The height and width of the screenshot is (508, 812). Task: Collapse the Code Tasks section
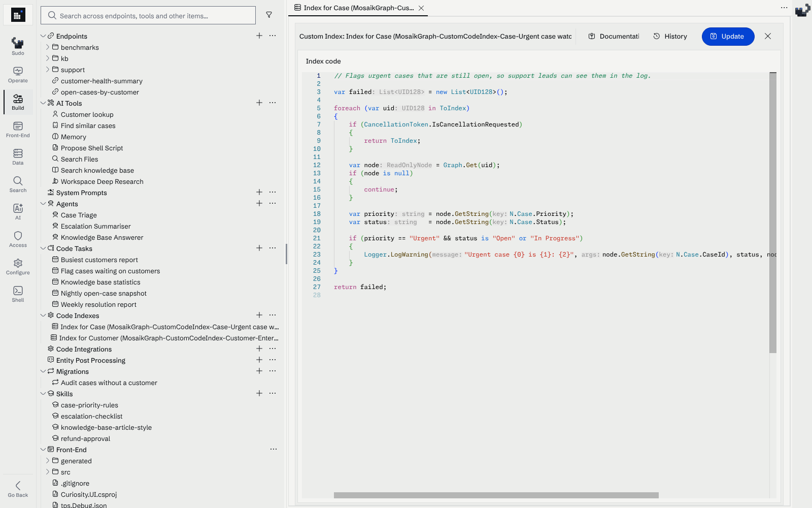[x=43, y=248]
